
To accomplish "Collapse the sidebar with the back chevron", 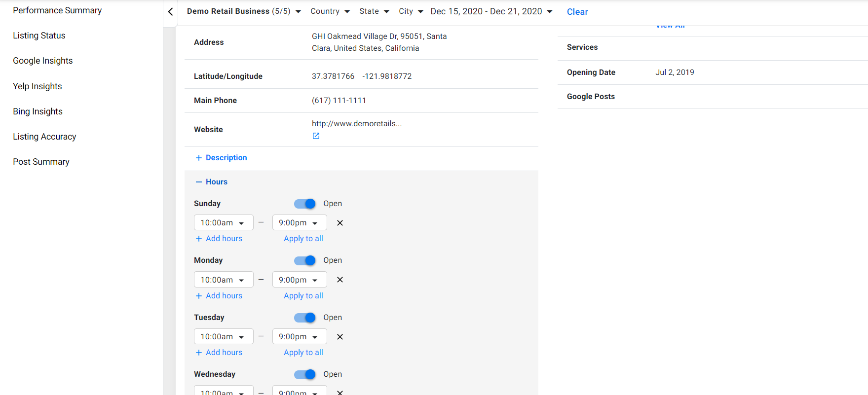I will [x=170, y=11].
